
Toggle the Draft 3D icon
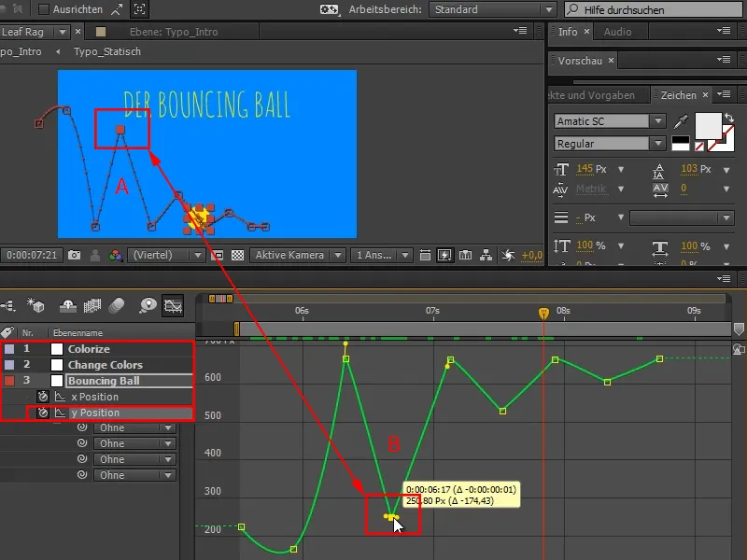click(35, 305)
